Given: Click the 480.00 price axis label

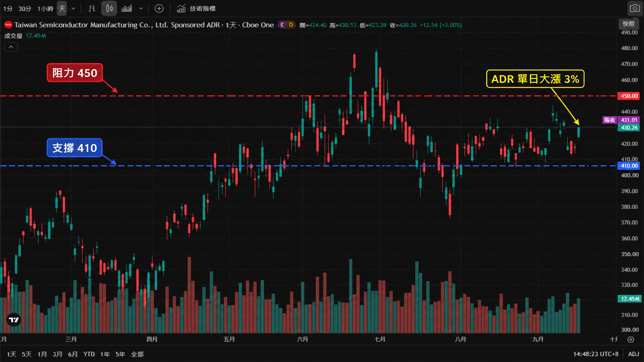Looking at the screenshot, I should (629, 48).
